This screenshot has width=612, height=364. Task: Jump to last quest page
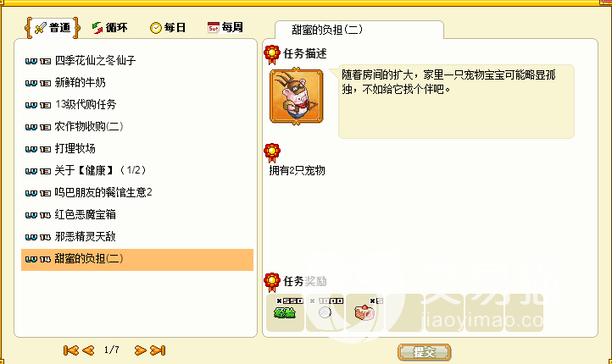[158, 350]
